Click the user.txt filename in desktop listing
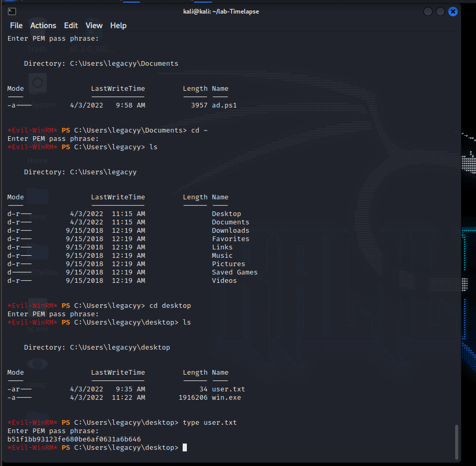Viewport: 476px width, 466px height. pyautogui.click(x=229, y=389)
